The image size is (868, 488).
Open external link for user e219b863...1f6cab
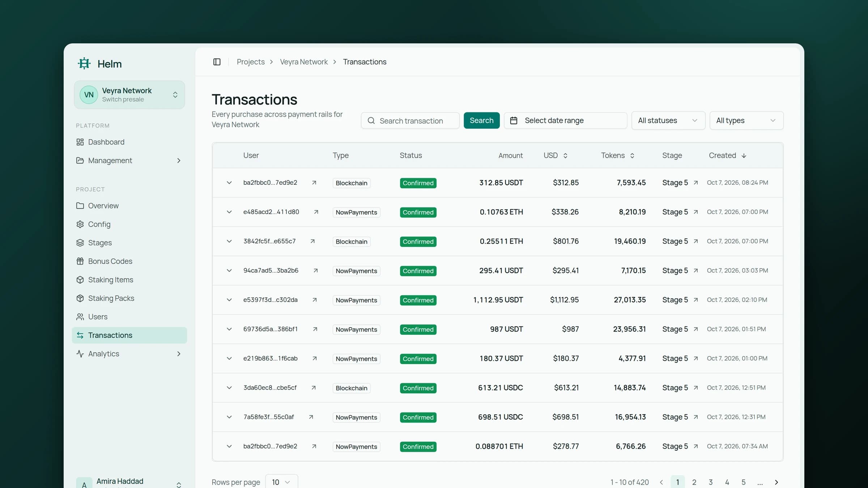315,358
